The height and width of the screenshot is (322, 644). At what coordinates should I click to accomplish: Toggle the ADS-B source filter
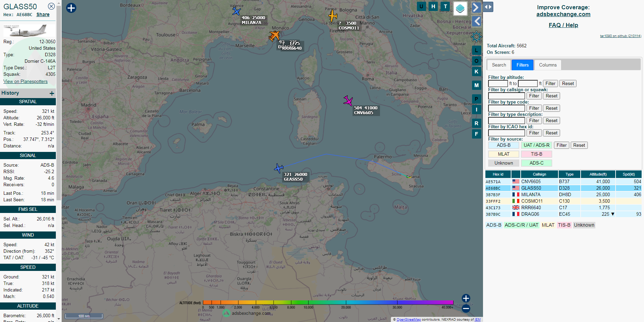pyautogui.click(x=504, y=145)
